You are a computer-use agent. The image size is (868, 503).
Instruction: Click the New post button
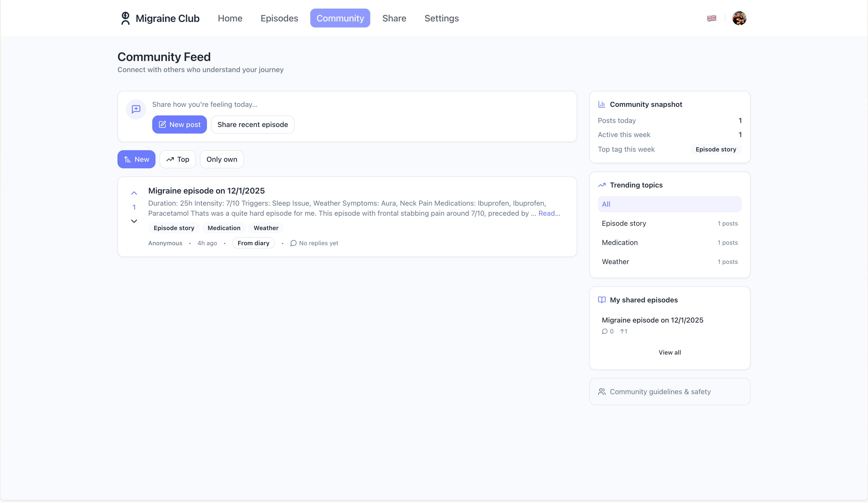[x=179, y=125]
